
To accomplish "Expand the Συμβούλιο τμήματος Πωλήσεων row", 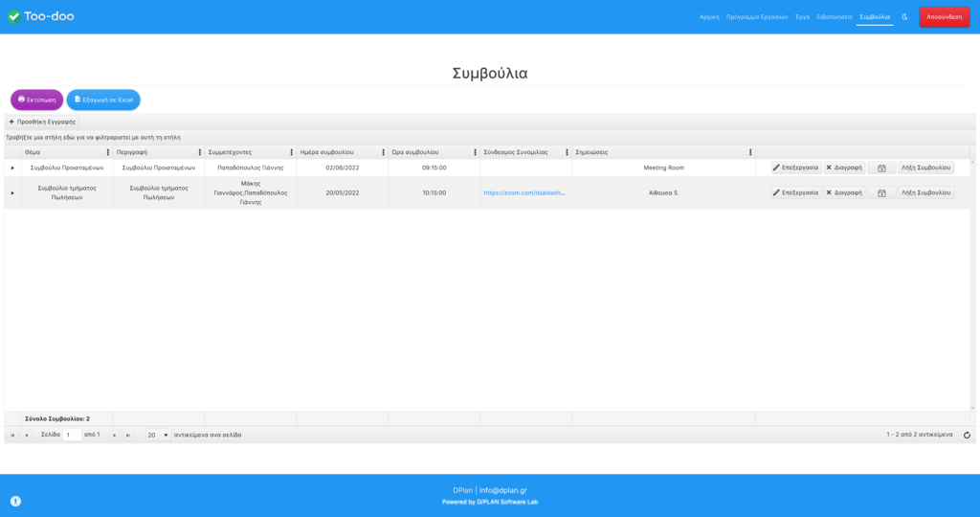I will point(12,192).
